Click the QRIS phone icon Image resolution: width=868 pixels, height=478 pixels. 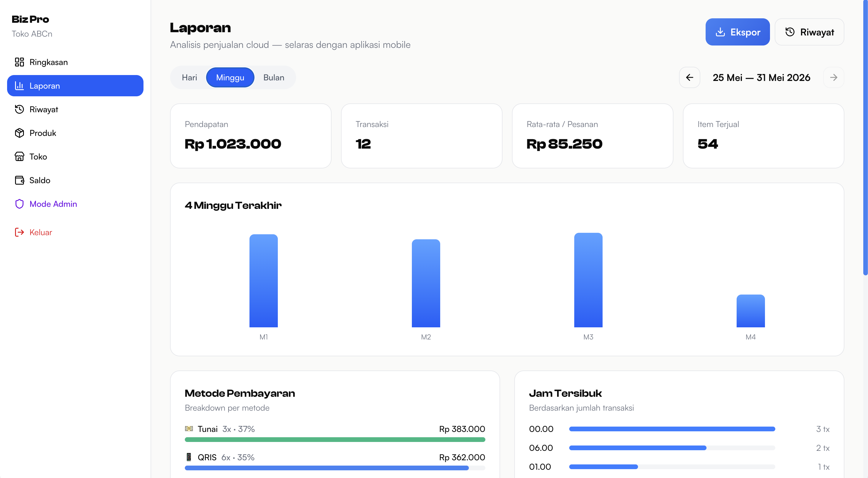pos(189,457)
